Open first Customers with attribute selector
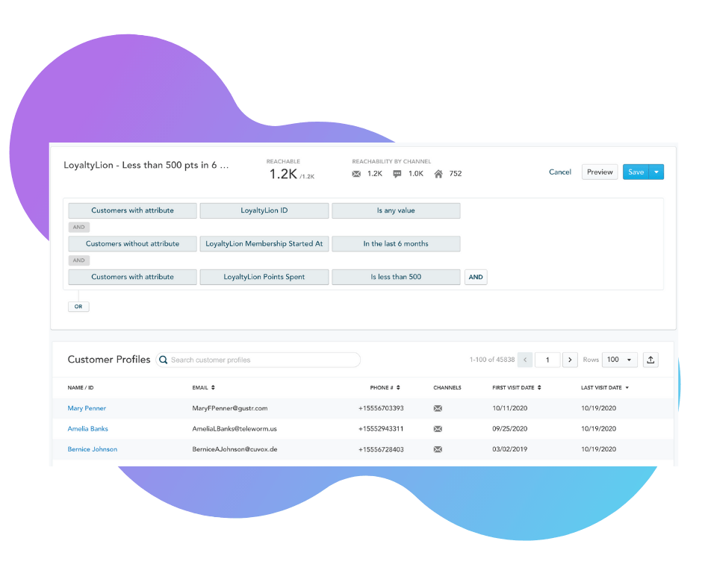This screenshot has width=702, height=588. point(132,210)
